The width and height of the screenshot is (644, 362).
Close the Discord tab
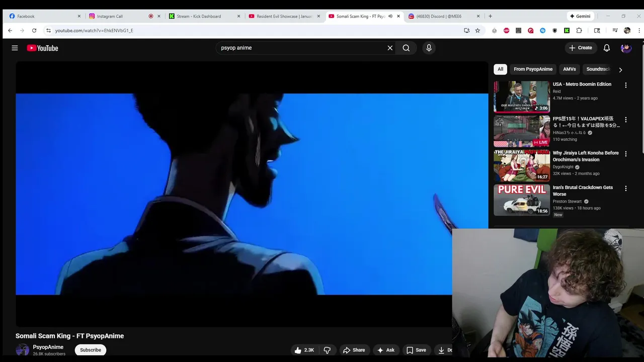click(x=478, y=16)
